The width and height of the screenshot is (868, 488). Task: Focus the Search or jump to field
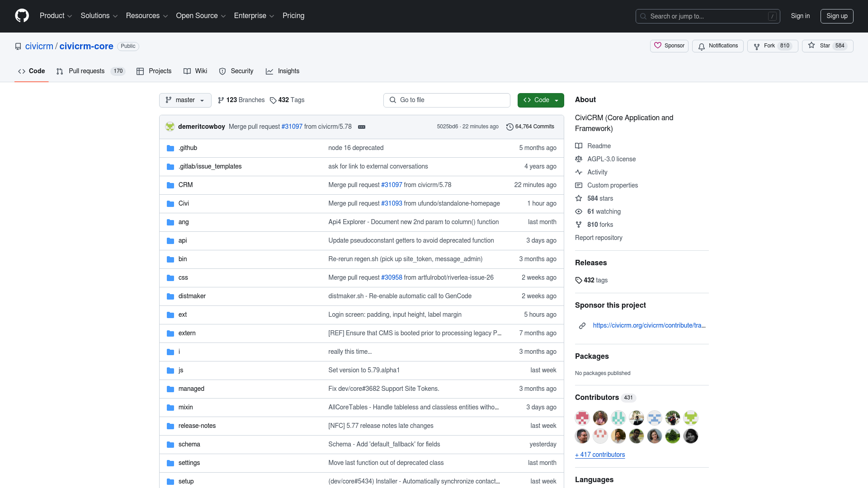pos(708,16)
